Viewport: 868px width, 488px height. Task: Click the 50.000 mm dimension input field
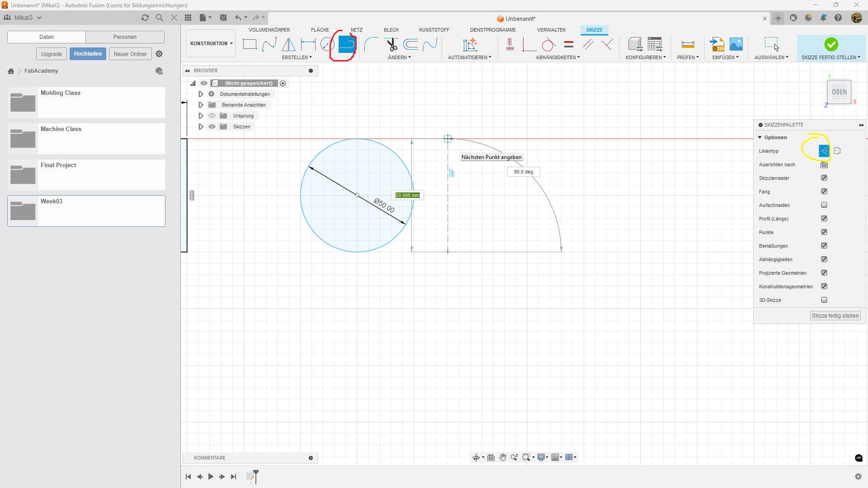point(407,195)
